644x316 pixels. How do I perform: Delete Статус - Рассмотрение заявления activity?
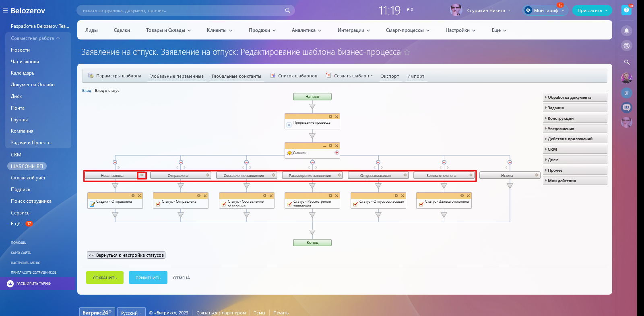(x=337, y=196)
